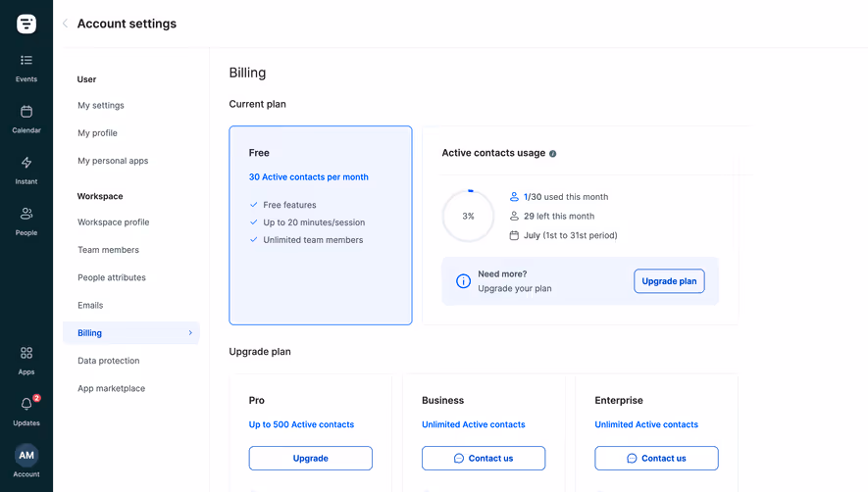The height and width of the screenshot is (492, 868).
Task: Open Workspace profile
Action: pos(114,221)
